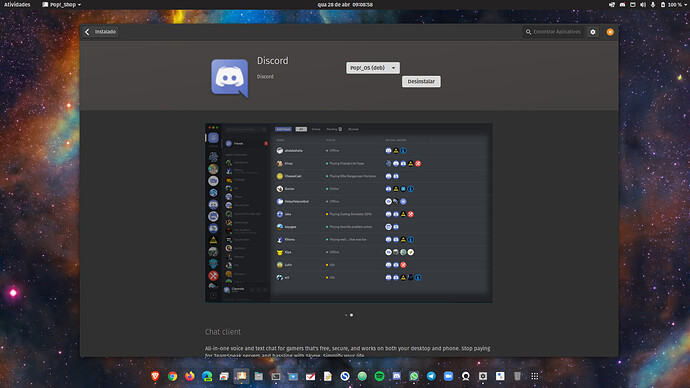Open the red checkmark task app in dock

tap(310, 376)
